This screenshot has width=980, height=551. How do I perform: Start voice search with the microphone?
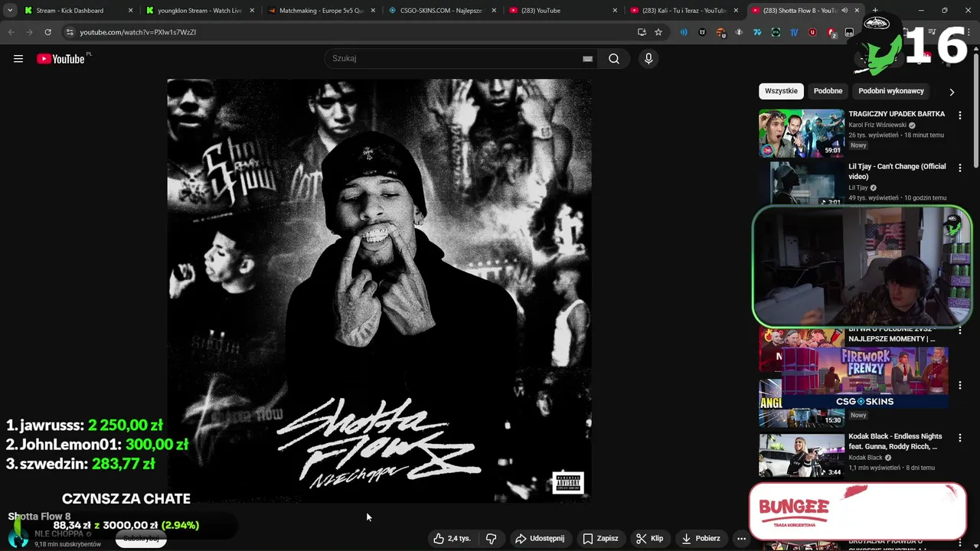click(x=648, y=59)
